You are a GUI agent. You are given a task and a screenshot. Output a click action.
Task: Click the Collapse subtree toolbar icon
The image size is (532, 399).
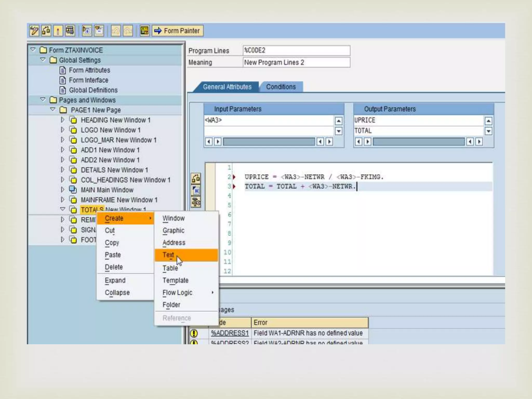tap(99, 31)
